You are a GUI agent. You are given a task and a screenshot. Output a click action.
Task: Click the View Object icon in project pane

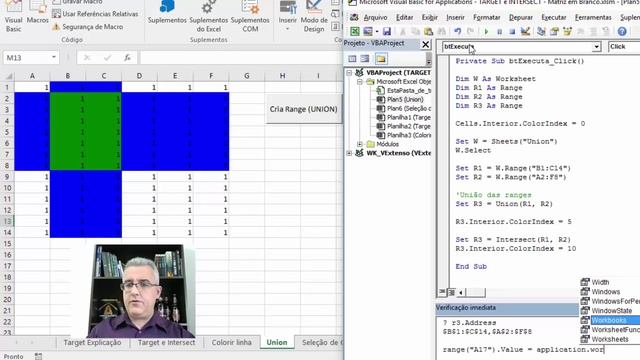point(365,59)
